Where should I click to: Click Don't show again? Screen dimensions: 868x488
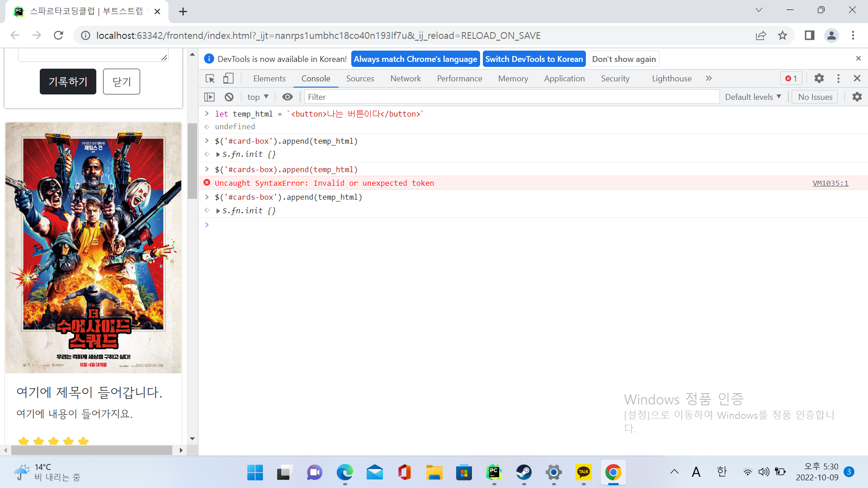click(x=624, y=59)
